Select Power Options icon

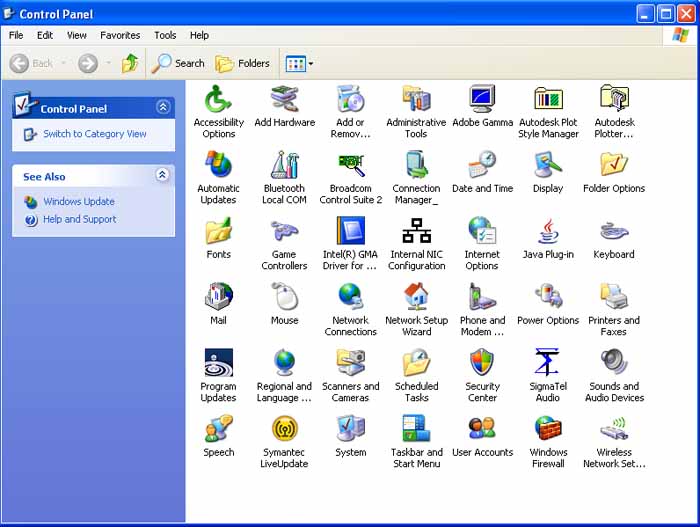point(548,296)
